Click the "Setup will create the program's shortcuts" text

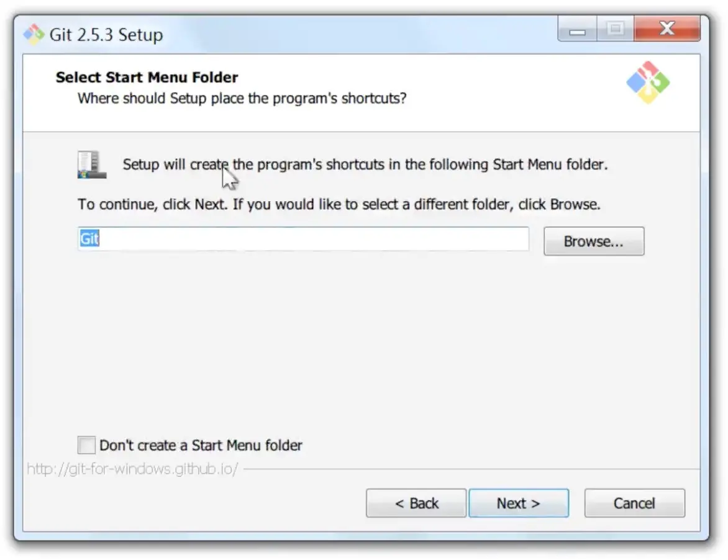[365, 165]
